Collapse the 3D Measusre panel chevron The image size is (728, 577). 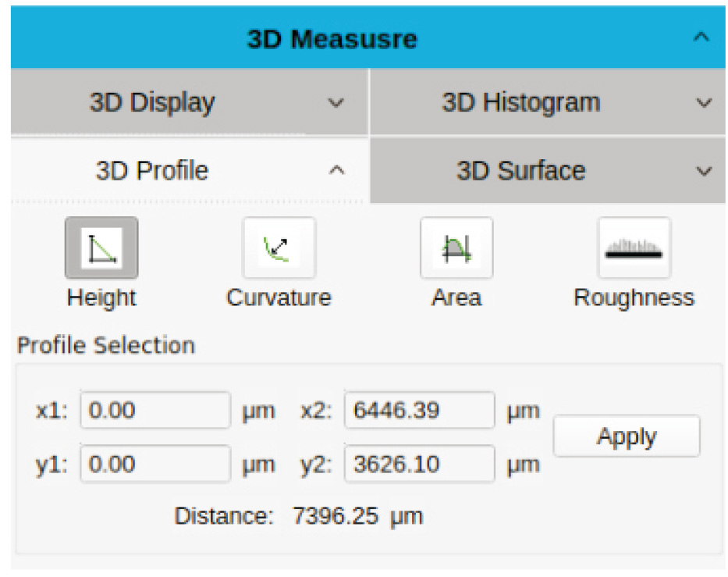pyautogui.click(x=701, y=37)
